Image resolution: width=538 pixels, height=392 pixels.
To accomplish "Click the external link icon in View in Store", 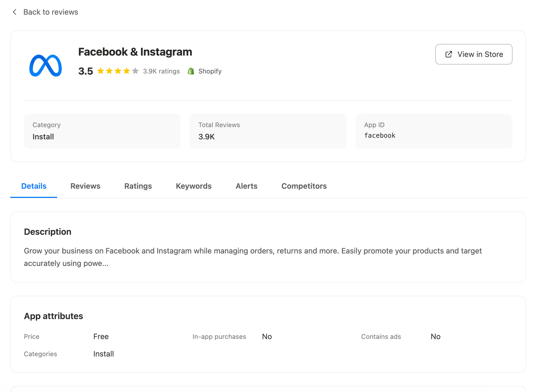I will click(x=449, y=54).
